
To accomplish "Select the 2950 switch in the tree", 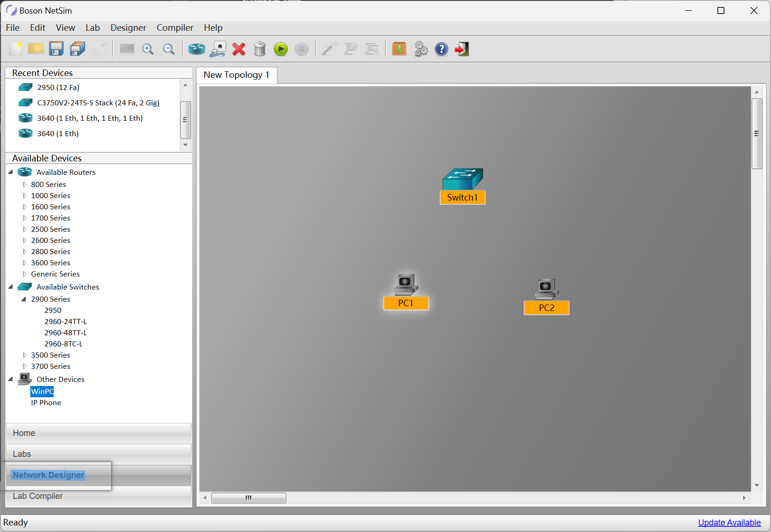I will coord(53,311).
